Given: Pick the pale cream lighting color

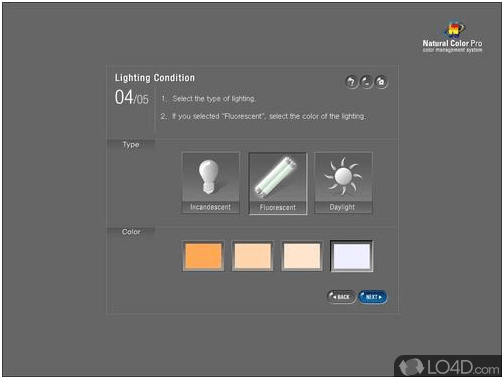Looking at the screenshot, I should point(302,256).
